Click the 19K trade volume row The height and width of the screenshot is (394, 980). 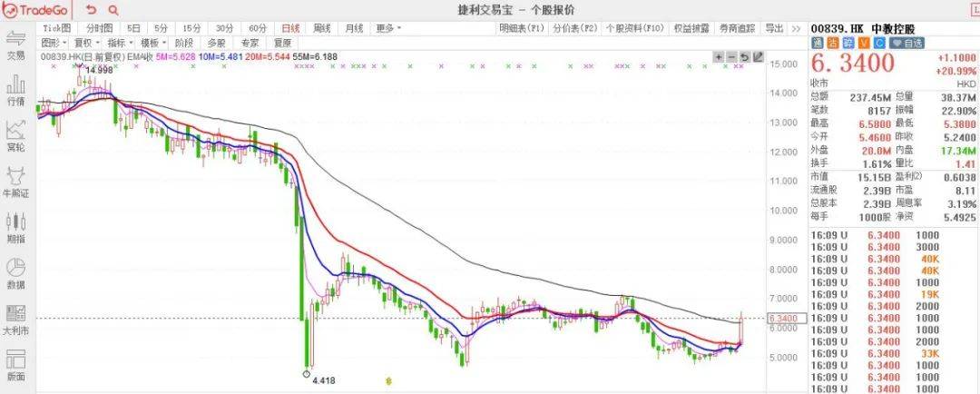click(x=893, y=294)
